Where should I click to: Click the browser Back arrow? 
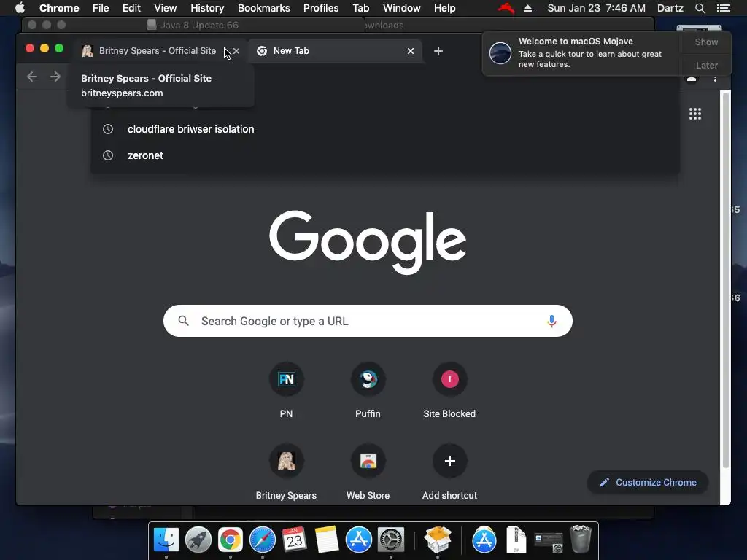pos(32,77)
